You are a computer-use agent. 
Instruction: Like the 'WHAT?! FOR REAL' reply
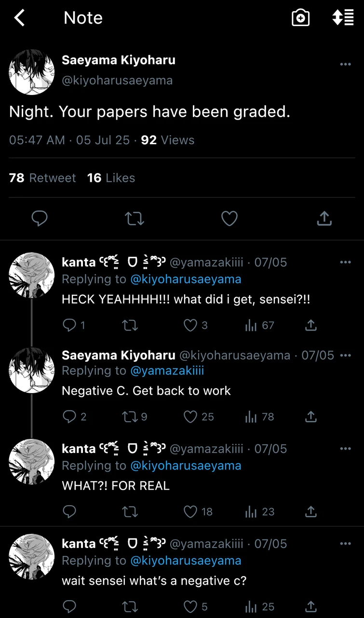click(x=191, y=511)
